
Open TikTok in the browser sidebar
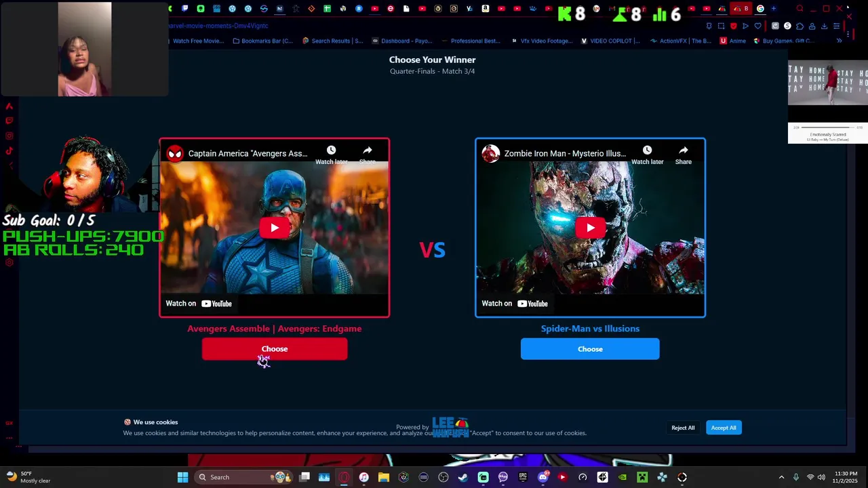[x=9, y=150]
